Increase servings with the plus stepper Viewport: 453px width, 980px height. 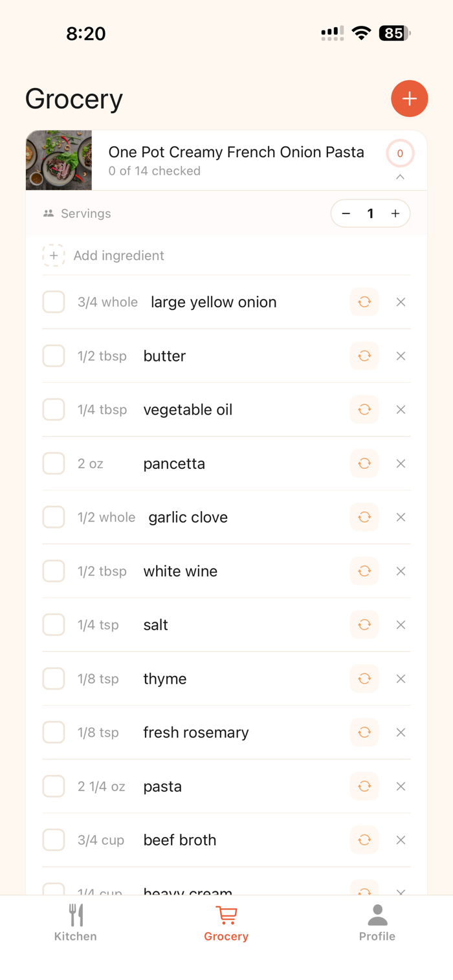tap(395, 213)
